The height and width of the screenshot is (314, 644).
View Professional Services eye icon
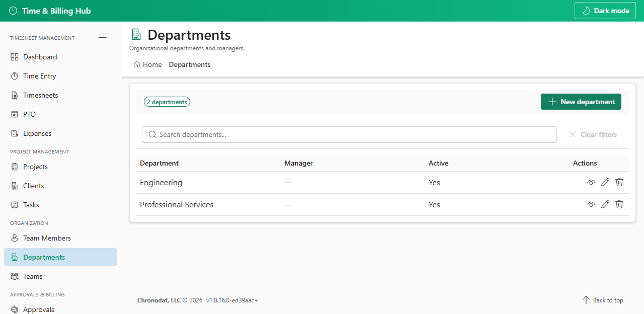[591, 204]
